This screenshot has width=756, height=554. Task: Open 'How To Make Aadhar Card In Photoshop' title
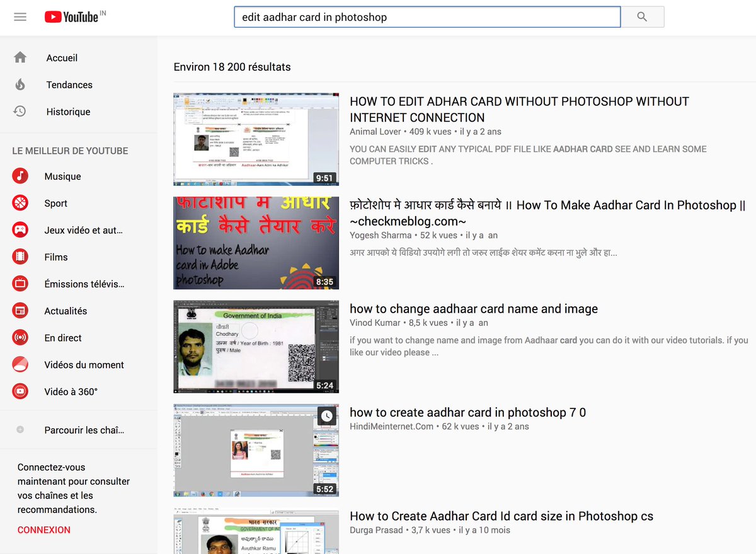(547, 213)
